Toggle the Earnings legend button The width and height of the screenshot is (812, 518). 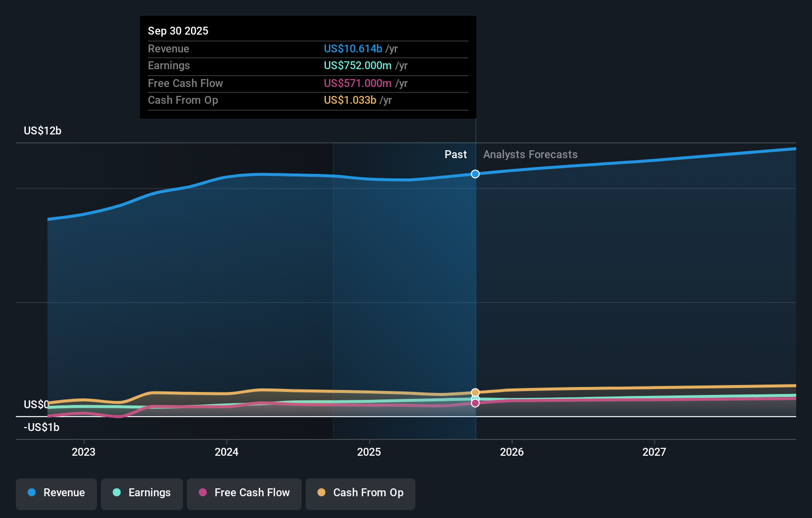pyautogui.click(x=142, y=494)
